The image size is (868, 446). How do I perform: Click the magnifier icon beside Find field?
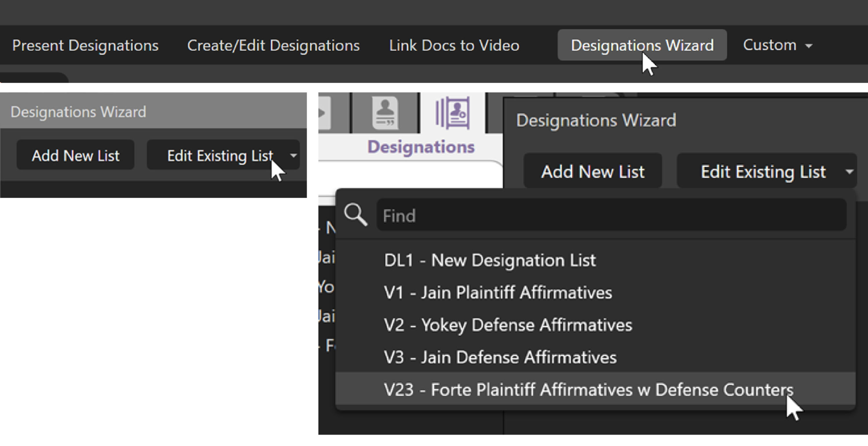click(355, 214)
